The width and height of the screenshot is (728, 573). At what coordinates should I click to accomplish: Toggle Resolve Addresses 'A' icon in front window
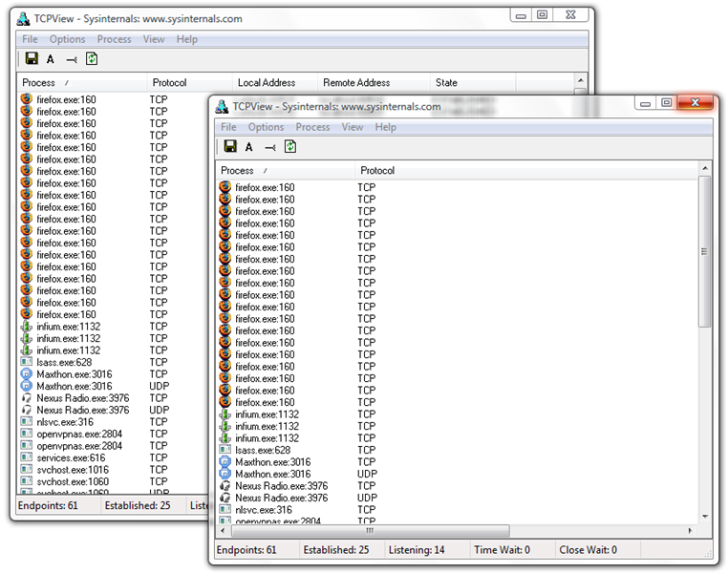(248, 147)
